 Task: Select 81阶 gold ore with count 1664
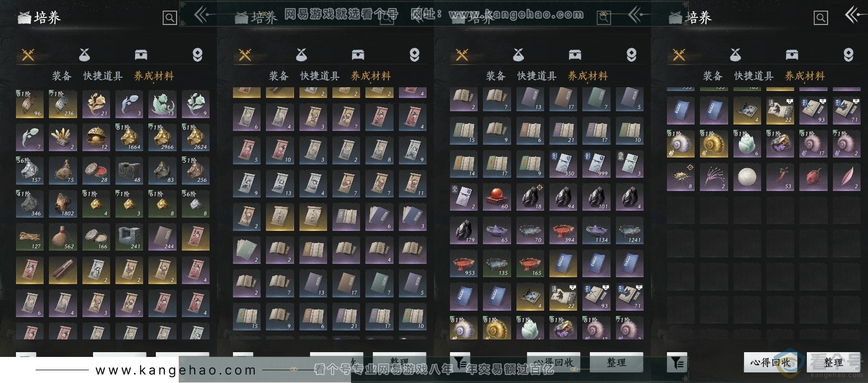click(x=129, y=137)
